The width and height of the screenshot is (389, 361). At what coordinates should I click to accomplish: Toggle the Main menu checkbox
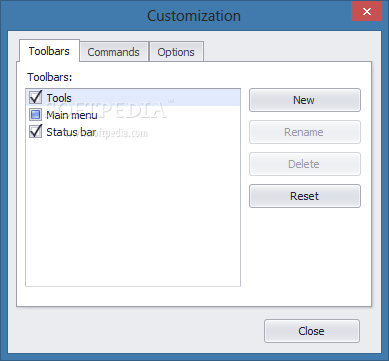pyautogui.click(x=35, y=115)
